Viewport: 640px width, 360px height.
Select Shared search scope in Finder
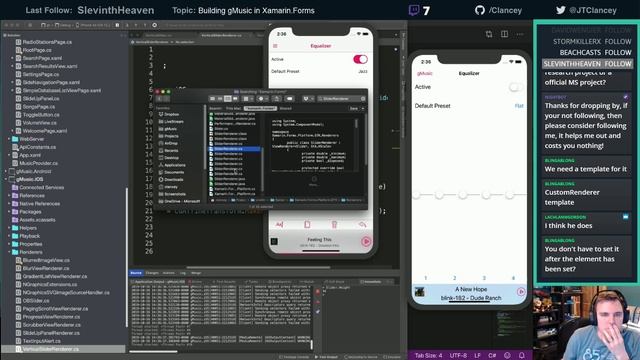click(285, 108)
